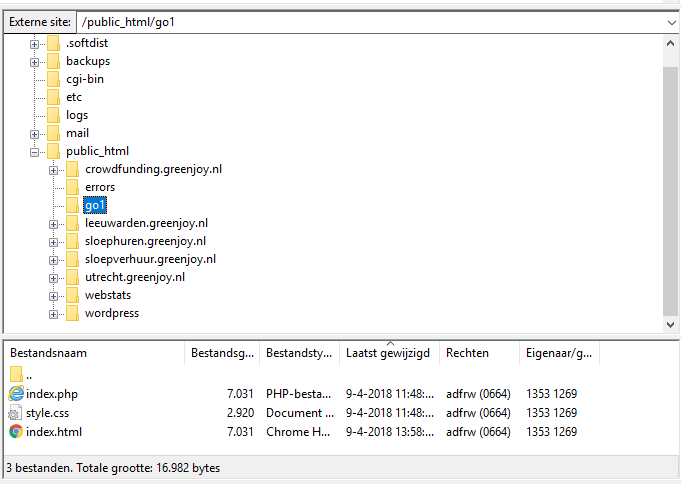This screenshot has width=681, height=484.
Task: Click the index.php file icon
Action: pos(16,394)
